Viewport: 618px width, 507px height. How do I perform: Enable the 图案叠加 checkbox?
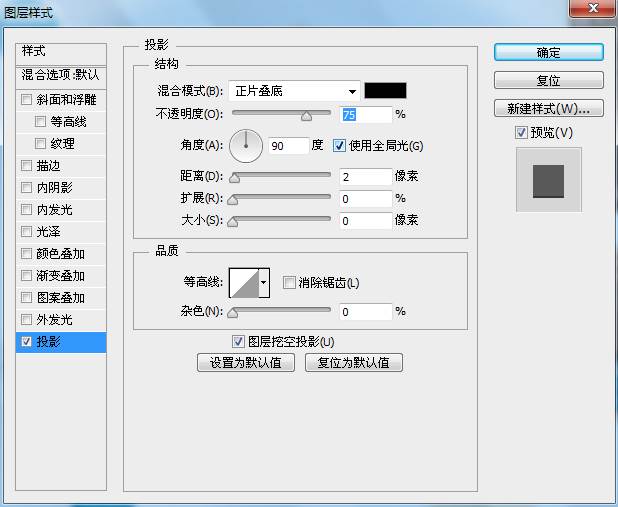tap(26, 297)
